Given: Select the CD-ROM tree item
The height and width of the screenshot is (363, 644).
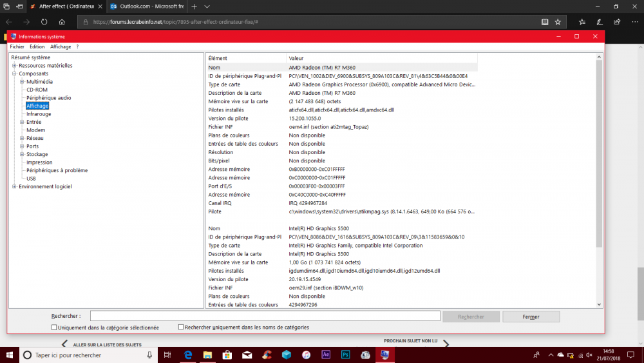Looking at the screenshot, I should [x=37, y=90].
